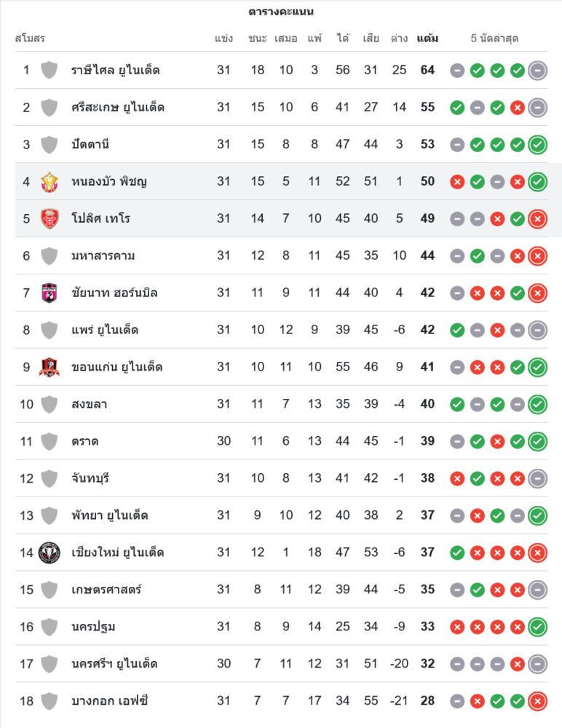
Task: Click นครปฐม's circled latest win icon
Action: point(537,627)
